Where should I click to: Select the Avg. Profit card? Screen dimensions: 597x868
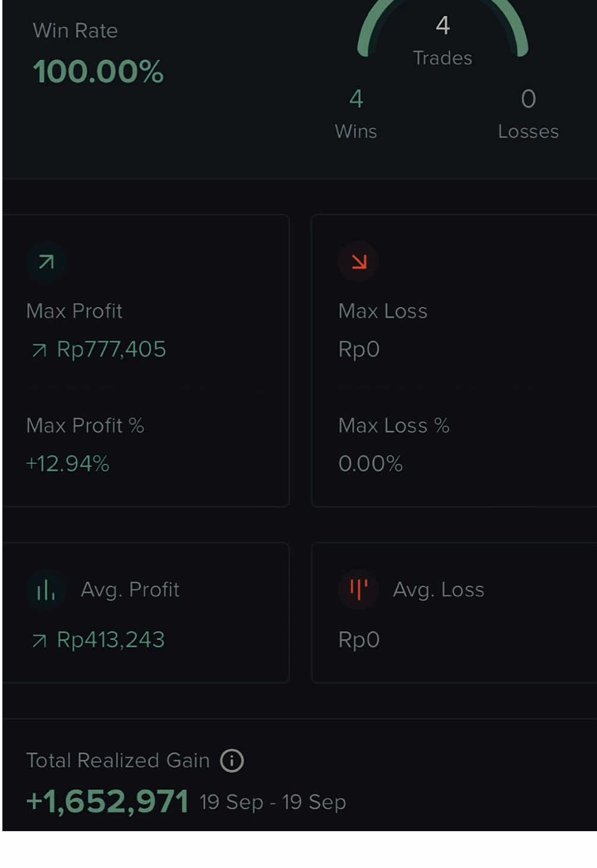point(146,613)
